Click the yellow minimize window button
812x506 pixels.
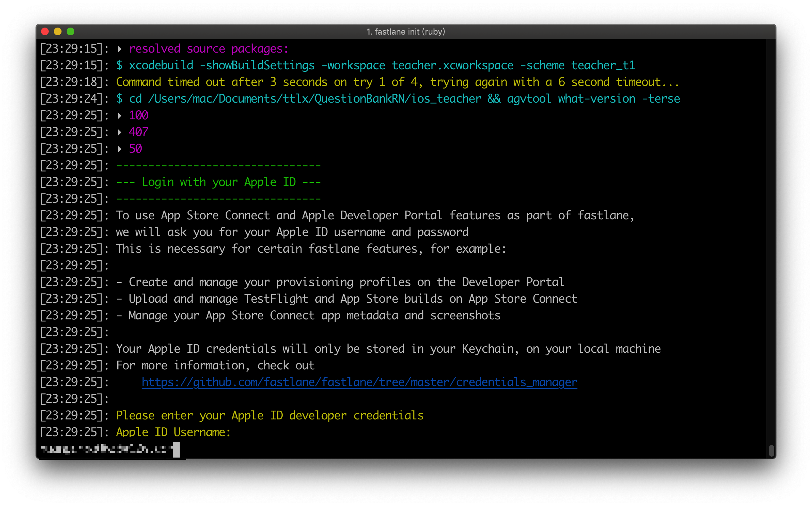coord(58,31)
